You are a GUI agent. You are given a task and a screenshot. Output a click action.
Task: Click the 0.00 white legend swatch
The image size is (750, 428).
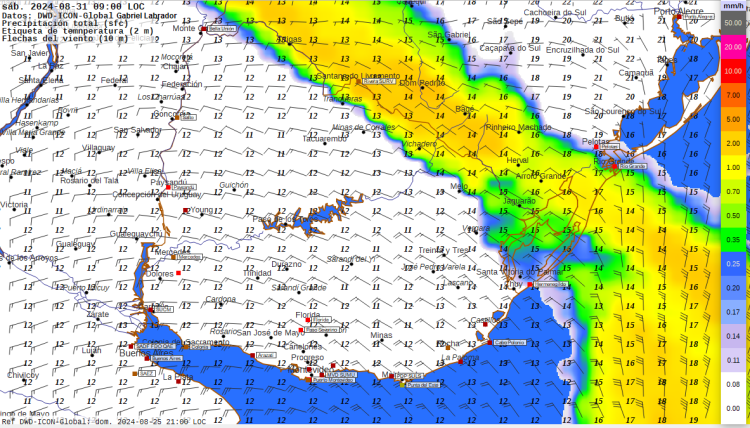(732, 408)
